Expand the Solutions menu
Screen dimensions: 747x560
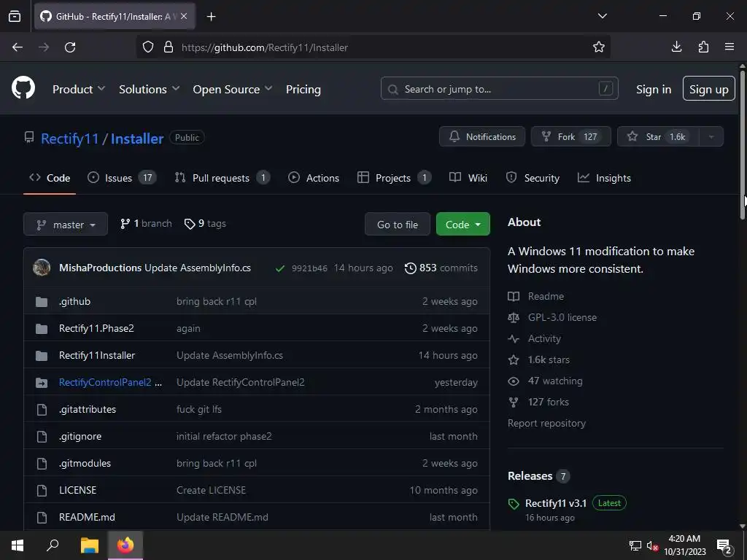pos(149,89)
